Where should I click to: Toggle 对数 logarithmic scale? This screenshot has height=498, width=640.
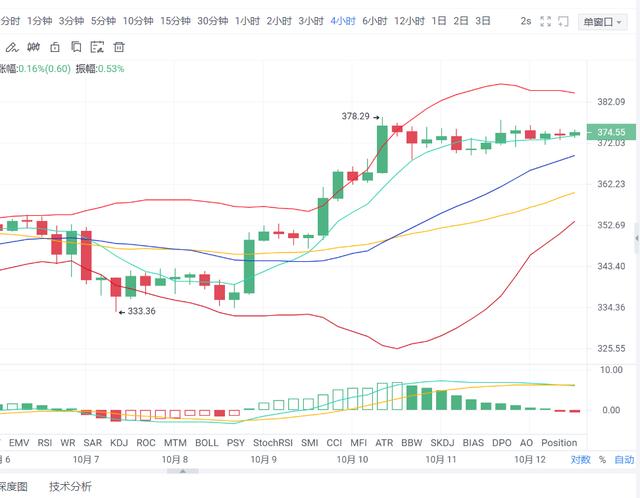[580, 460]
